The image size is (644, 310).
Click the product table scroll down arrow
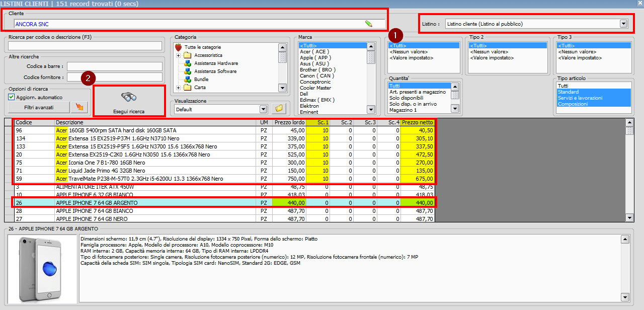pos(629,218)
